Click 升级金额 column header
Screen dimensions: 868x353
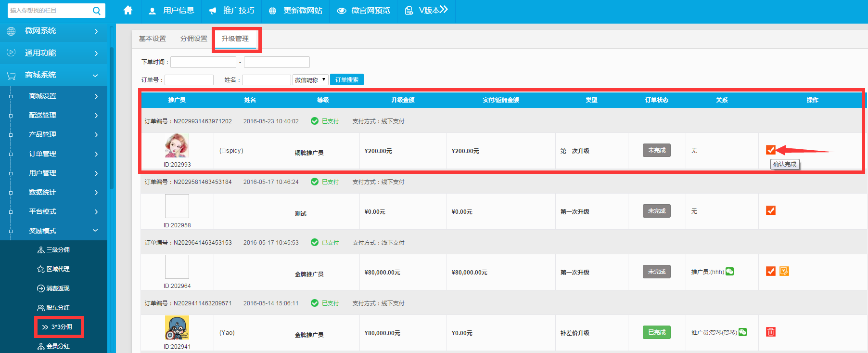point(403,100)
